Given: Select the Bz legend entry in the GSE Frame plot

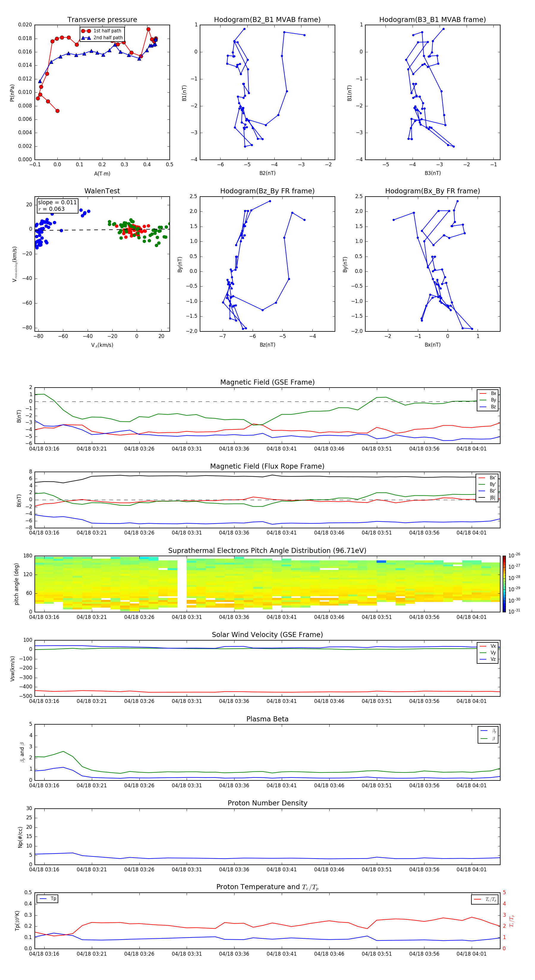Looking at the screenshot, I should [488, 407].
